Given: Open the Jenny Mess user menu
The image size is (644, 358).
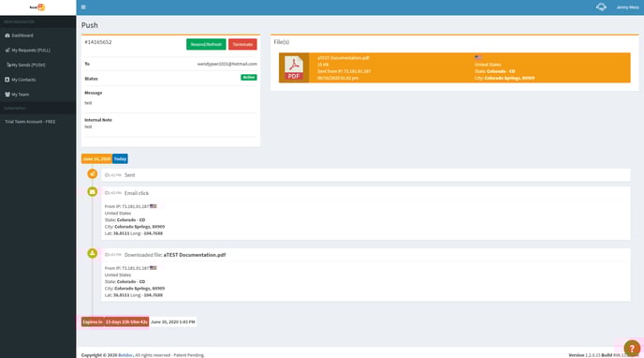Looking at the screenshot, I should click(627, 7).
